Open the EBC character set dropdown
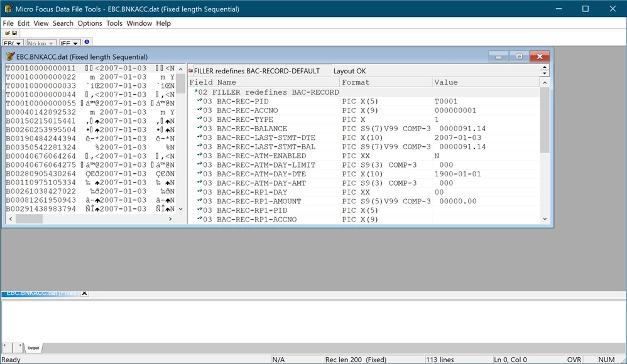The width and height of the screenshot is (627, 364). click(13, 43)
